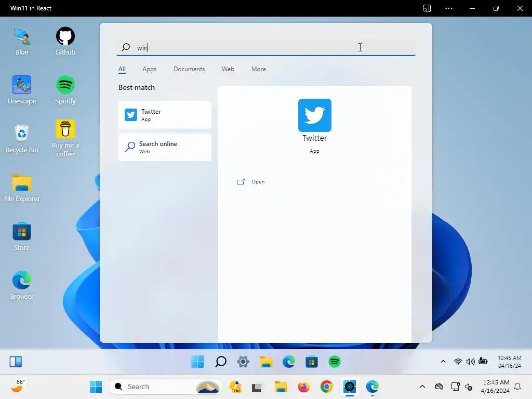
Task: Switch to the Apps search tab
Action: click(149, 69)
